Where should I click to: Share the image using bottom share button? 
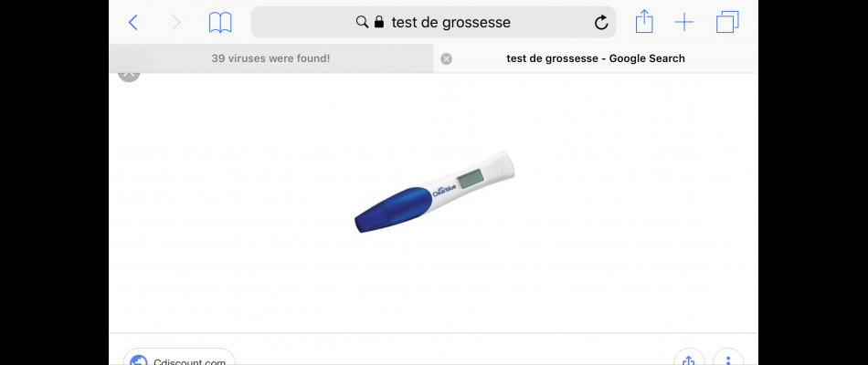click(689, 359)
